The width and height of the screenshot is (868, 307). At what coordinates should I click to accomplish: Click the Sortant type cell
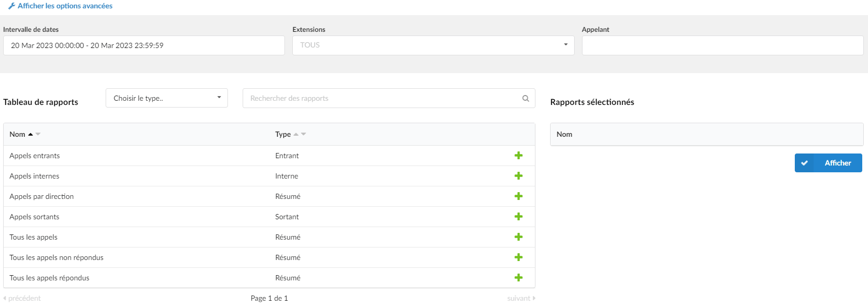(x=287, y=217)
